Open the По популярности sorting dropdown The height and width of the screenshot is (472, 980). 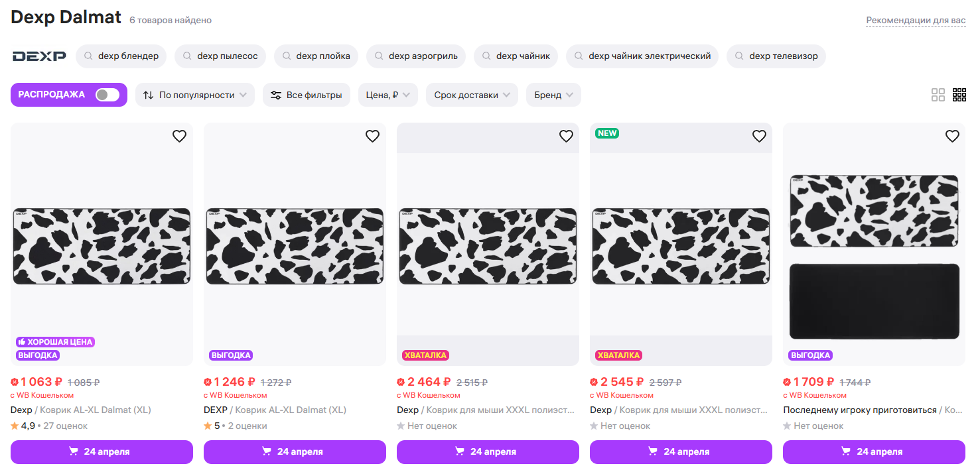click(195, 95)
